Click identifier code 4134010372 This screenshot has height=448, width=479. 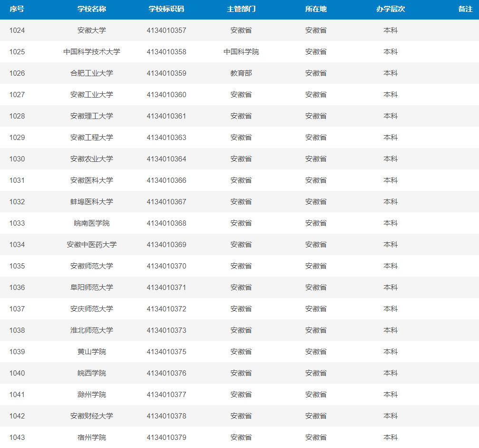pos(166,309)
